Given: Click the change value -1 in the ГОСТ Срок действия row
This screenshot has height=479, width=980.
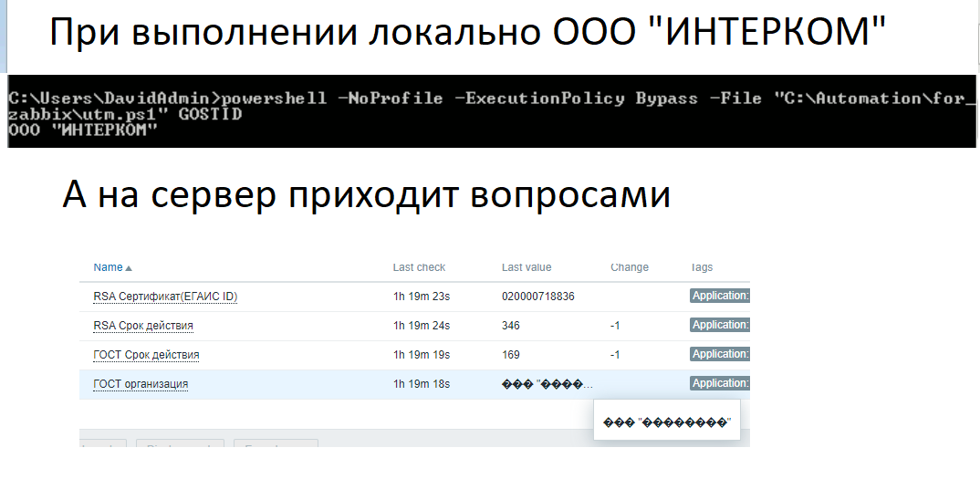Looking at the screenshot, I should (615, 355).
